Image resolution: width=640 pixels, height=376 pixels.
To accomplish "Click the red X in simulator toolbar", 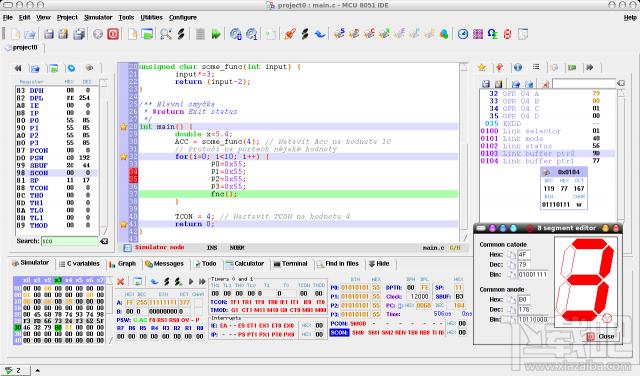I will (120, 281).
